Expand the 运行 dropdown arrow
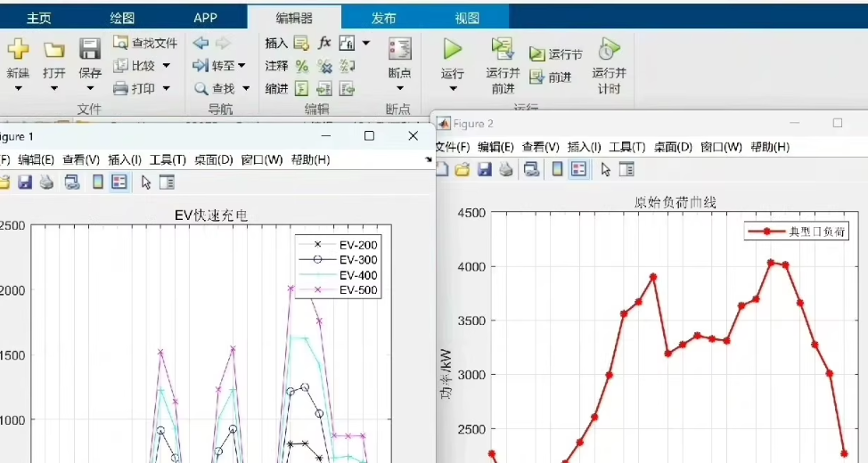868x463 pixels. [453, 89]
